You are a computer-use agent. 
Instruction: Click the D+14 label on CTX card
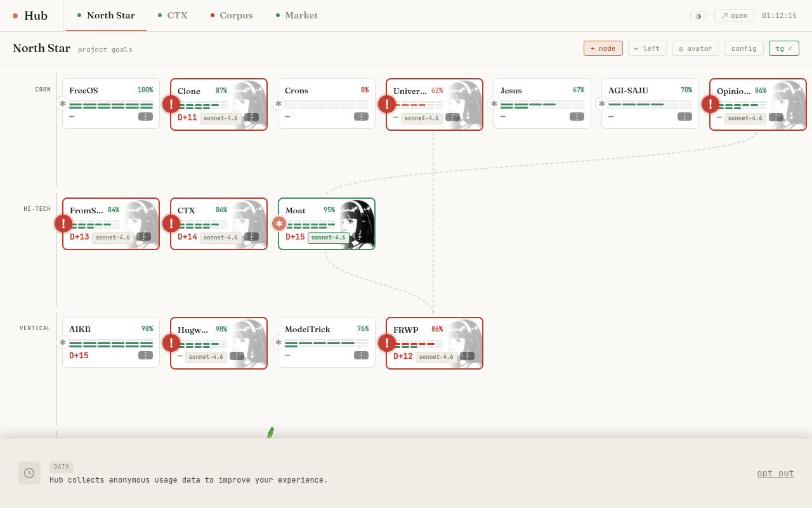187,237
